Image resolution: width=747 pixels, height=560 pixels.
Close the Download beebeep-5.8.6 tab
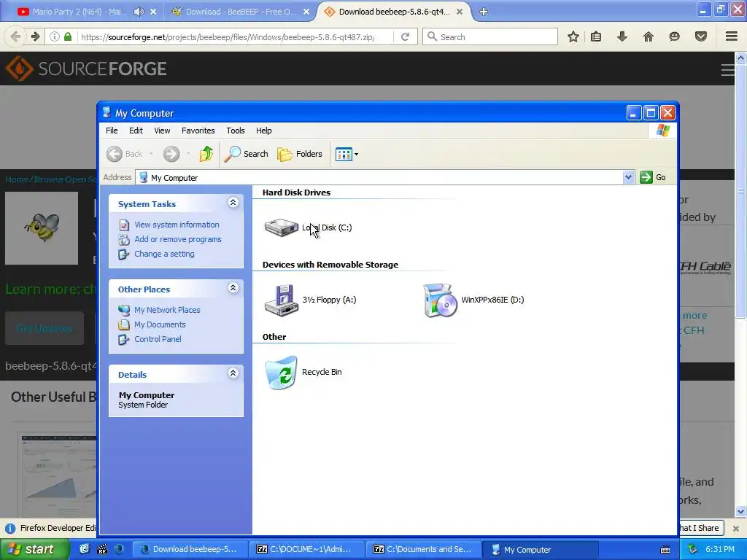pyautogui.click(x=460, y=12)
